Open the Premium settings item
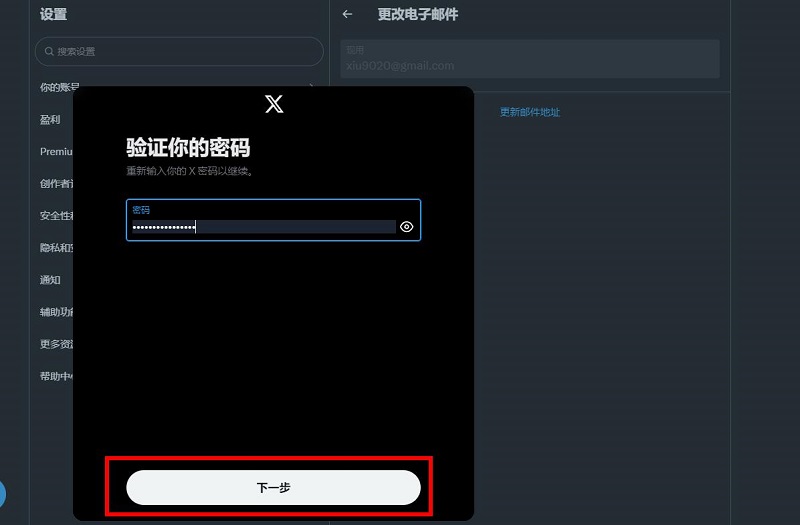 (x=56, y=152)
